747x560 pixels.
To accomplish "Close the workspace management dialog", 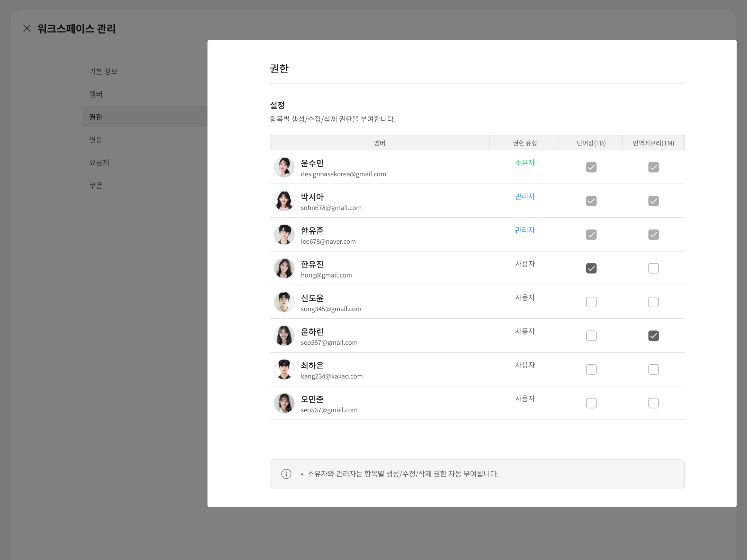I will pos(27,28).
